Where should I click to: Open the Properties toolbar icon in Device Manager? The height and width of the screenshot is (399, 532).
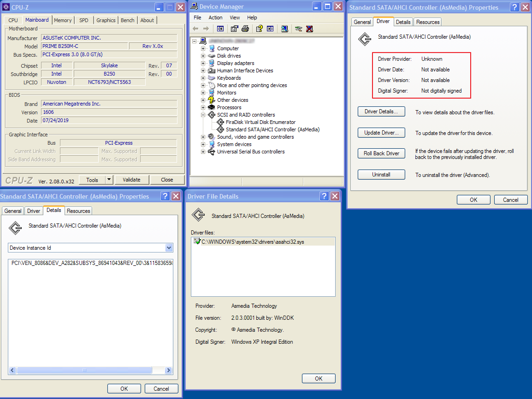point(235,29)
